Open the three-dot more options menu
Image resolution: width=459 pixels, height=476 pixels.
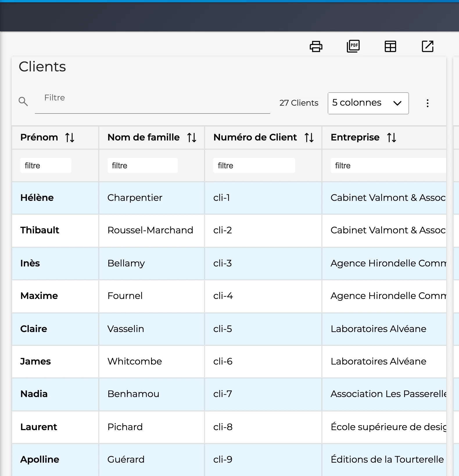coord(427,103)
